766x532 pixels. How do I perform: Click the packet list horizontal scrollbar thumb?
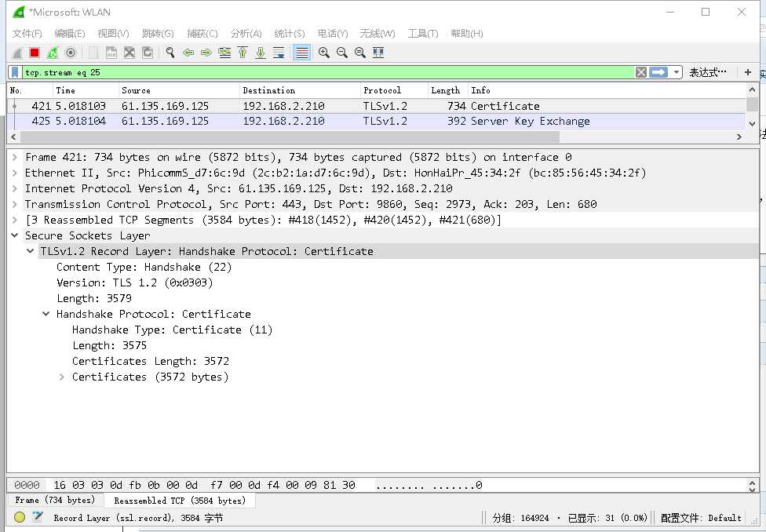(288, 137)
